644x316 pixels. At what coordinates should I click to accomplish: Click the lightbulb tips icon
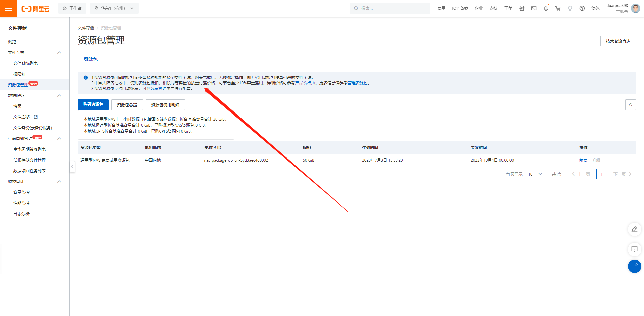tap(570, 8)
